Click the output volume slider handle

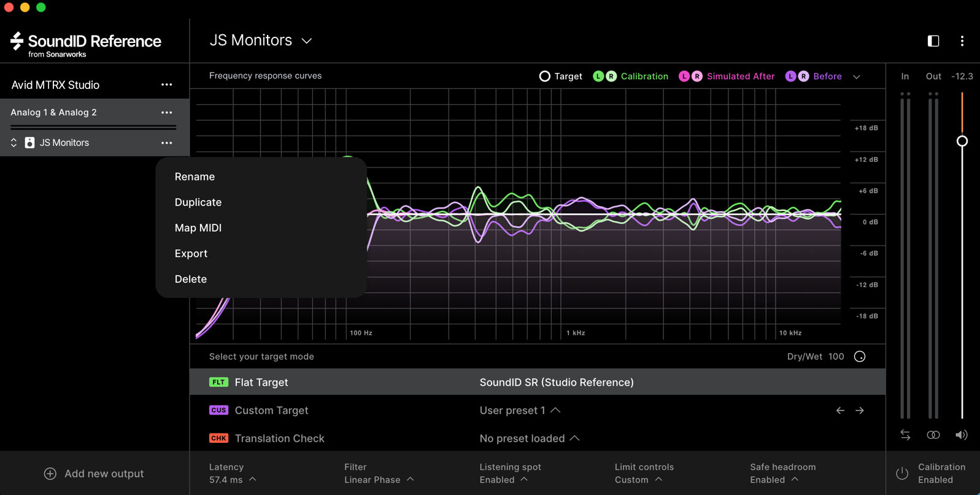pos(962,141)
